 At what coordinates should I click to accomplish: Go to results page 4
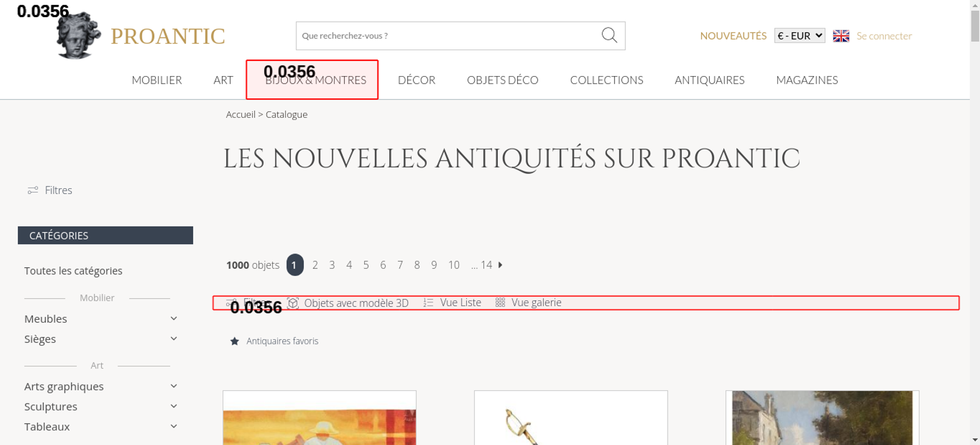click(x=349, y=265)
